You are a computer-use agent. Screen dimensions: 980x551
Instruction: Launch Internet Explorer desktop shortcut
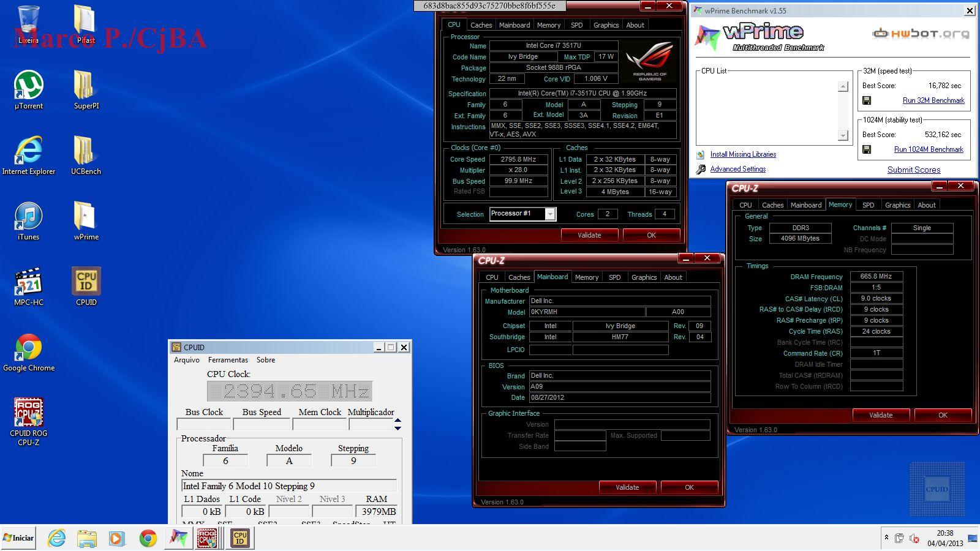28,156
